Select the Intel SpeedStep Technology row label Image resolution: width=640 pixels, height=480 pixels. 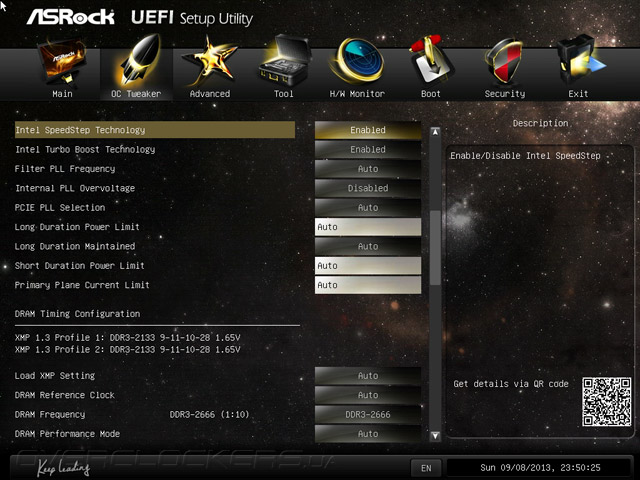155,130
